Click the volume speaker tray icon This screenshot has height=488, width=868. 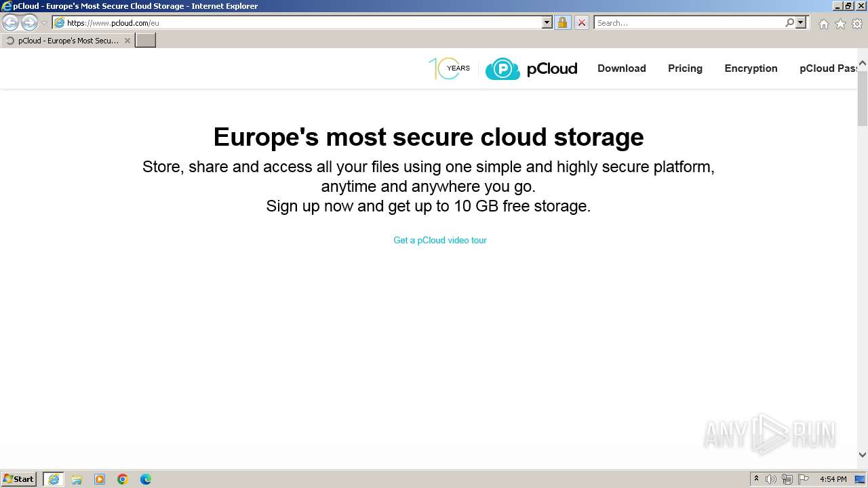click(771, 479)
